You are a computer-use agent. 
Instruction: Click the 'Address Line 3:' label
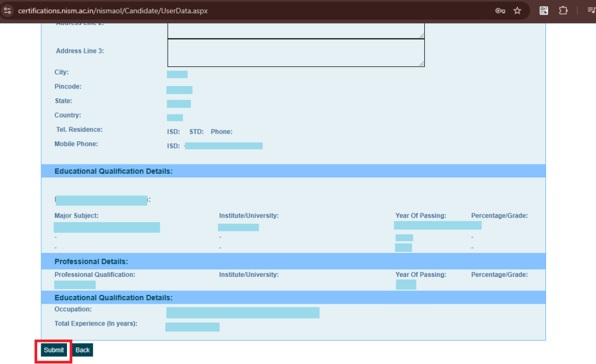[80, 51]
